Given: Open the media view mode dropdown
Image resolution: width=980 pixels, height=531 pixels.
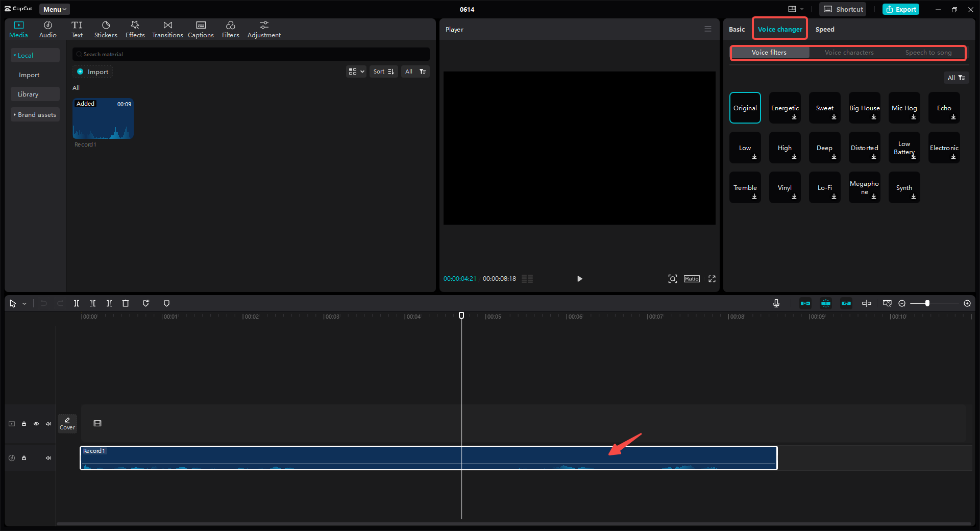Looking at the screenshot, I should pyautogui.click(x=356, y=71).
